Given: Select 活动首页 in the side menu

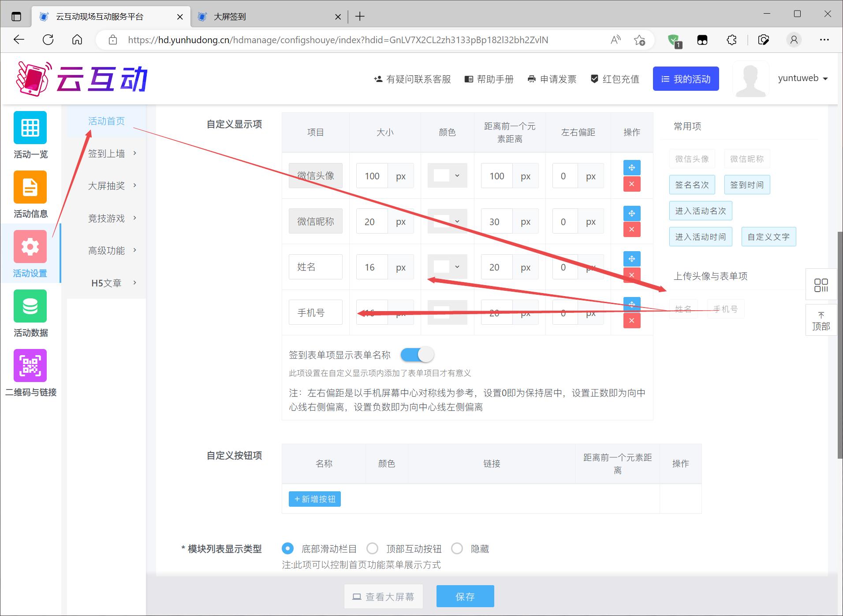Looking at the screenshot, I should tap(106, 121).
